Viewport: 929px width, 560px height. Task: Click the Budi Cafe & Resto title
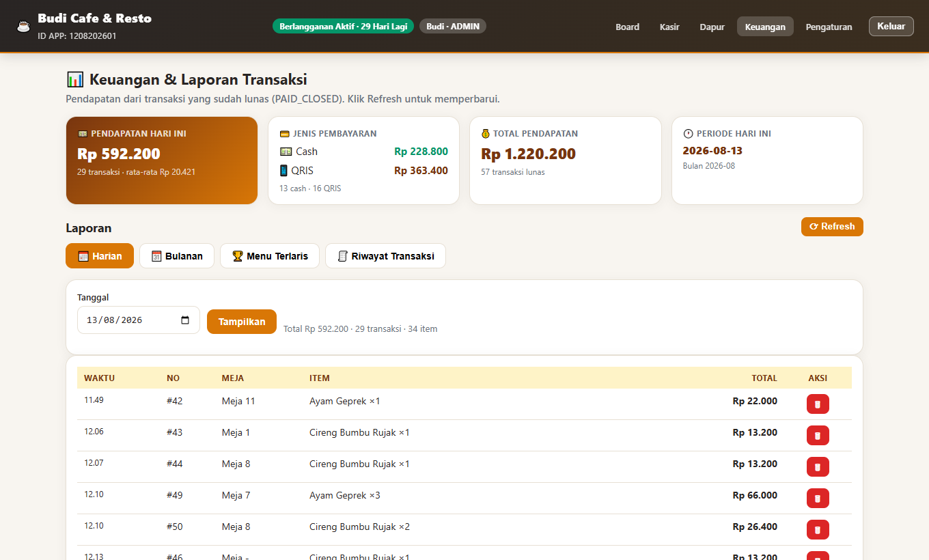94,18
